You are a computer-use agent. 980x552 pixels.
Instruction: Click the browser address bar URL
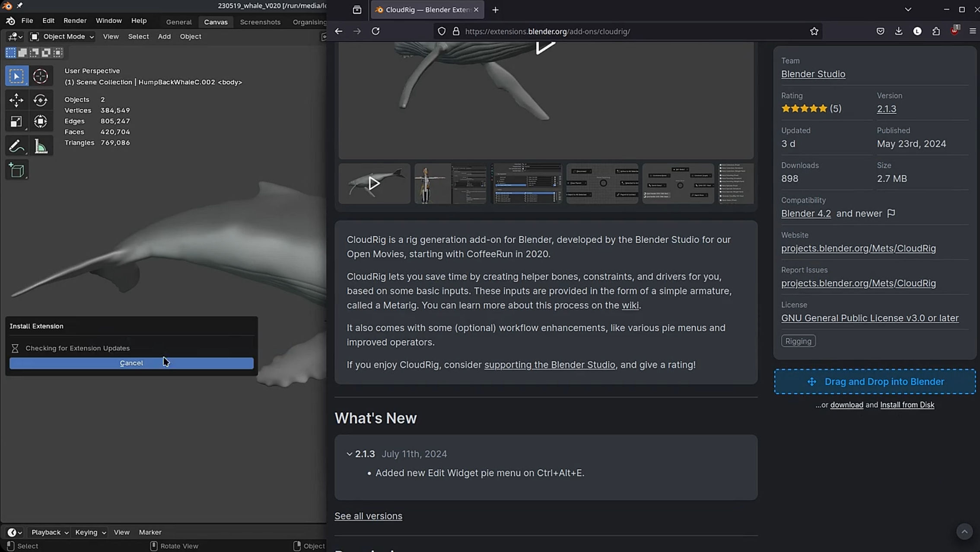point(547,32)
